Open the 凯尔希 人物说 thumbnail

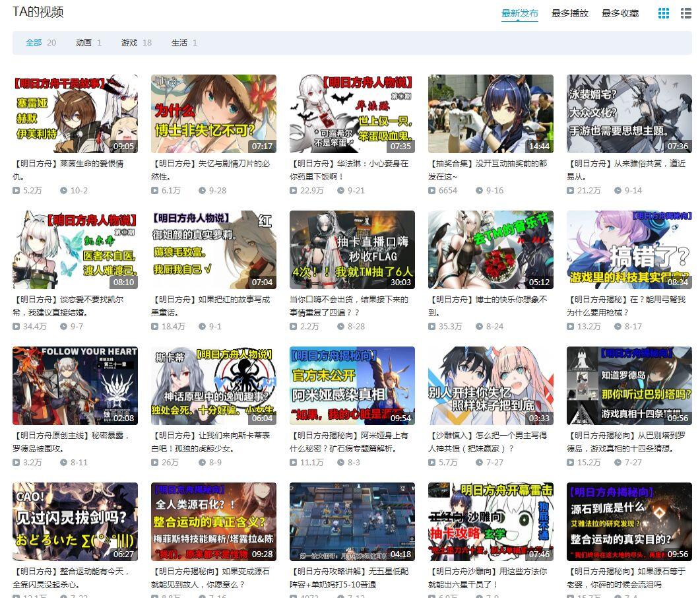pos(75,249)
